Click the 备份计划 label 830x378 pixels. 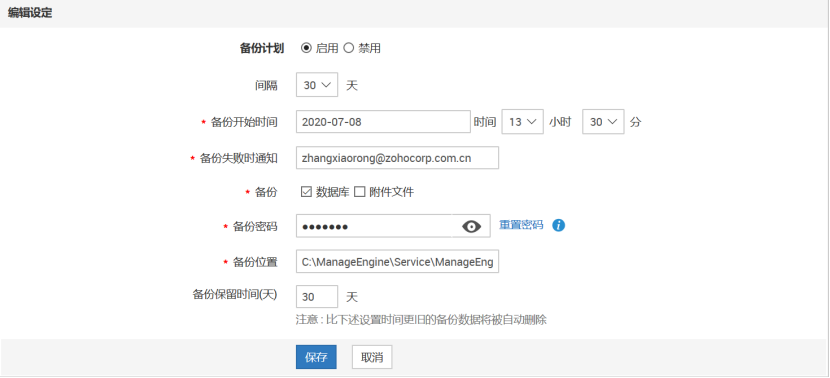(x=262, y=49)
